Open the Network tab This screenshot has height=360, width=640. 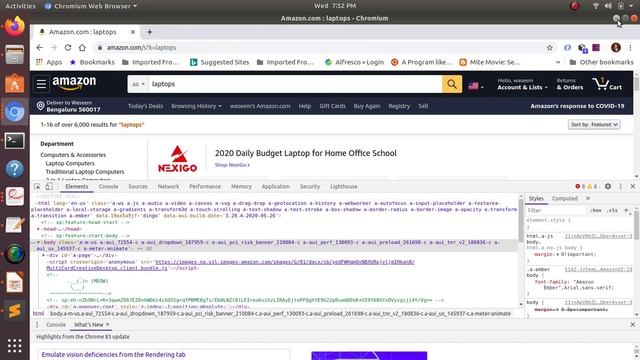(168, 187)
